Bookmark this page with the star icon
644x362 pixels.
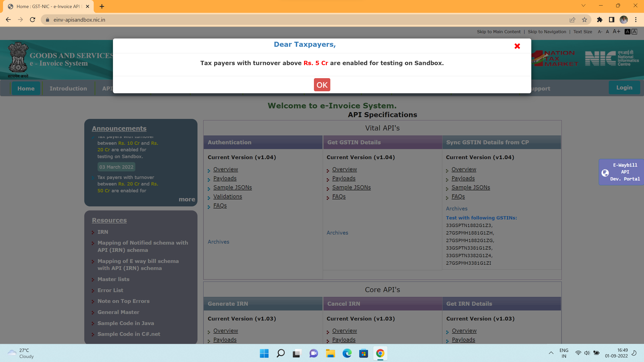[584, 20]
